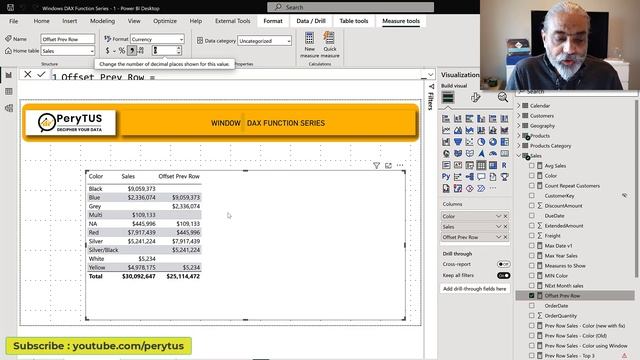The image size is (640, 360).
Task: Open the Home ribbon tab
Action: [x=42, y=21]
